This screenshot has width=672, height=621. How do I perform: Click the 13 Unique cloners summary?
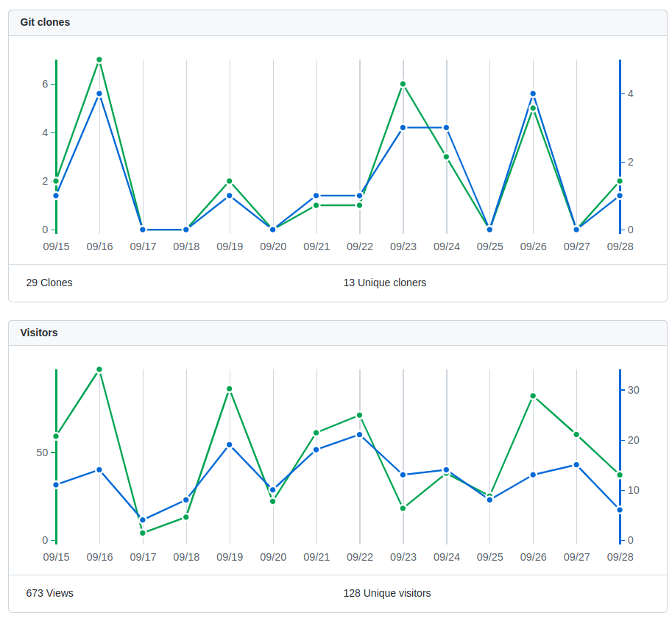[385, 283]
